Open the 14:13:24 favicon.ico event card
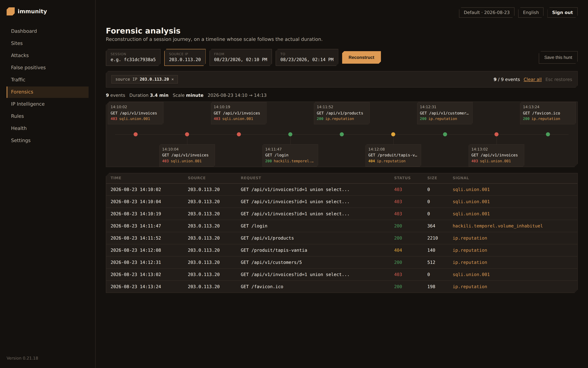 pos(548,113)
